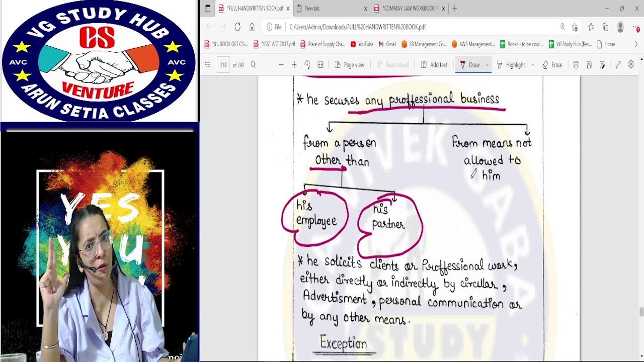Open browser Settings and more menu

pos(637,27)
